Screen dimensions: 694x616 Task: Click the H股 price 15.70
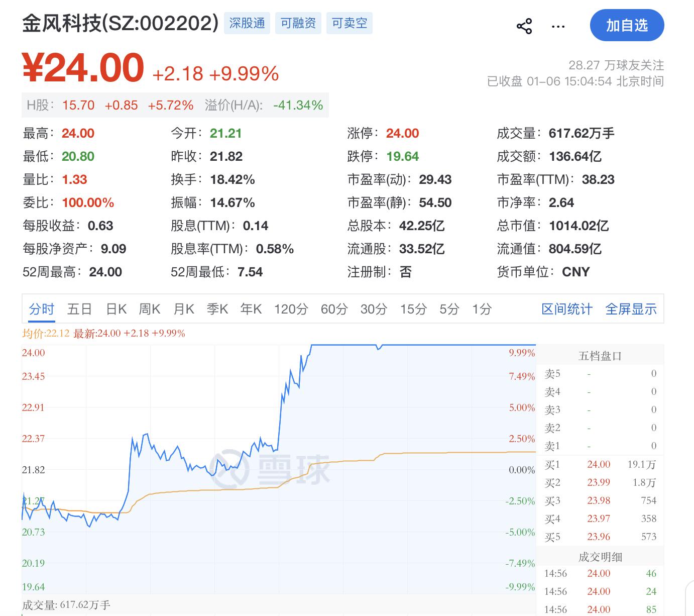coord(78,105)
